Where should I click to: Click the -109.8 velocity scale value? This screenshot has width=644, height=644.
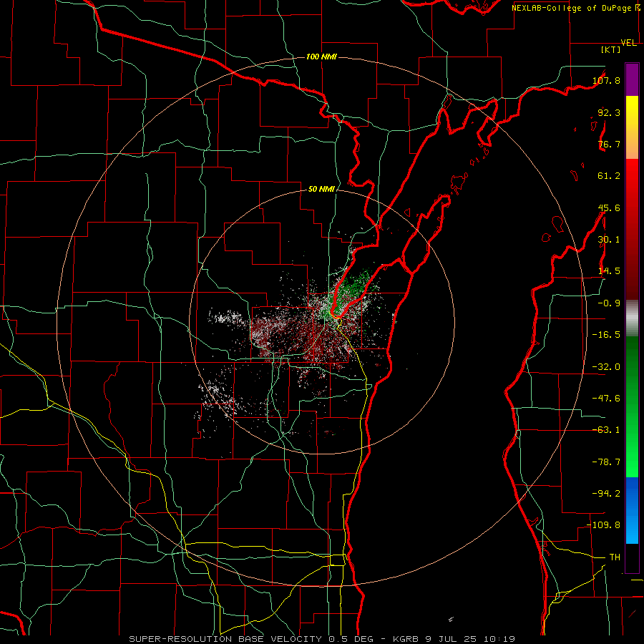[x=603, y=525]
